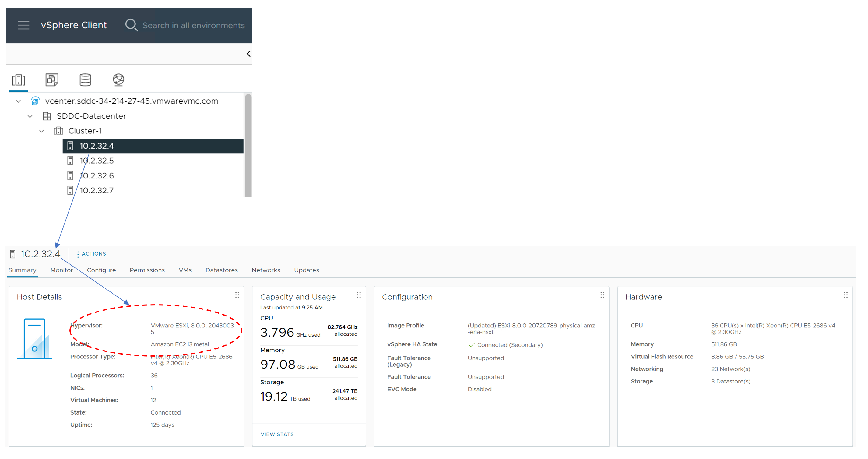868x459 pixels.
Task: Collapse the Cluster-1 tree node
Action: point(41,131)
